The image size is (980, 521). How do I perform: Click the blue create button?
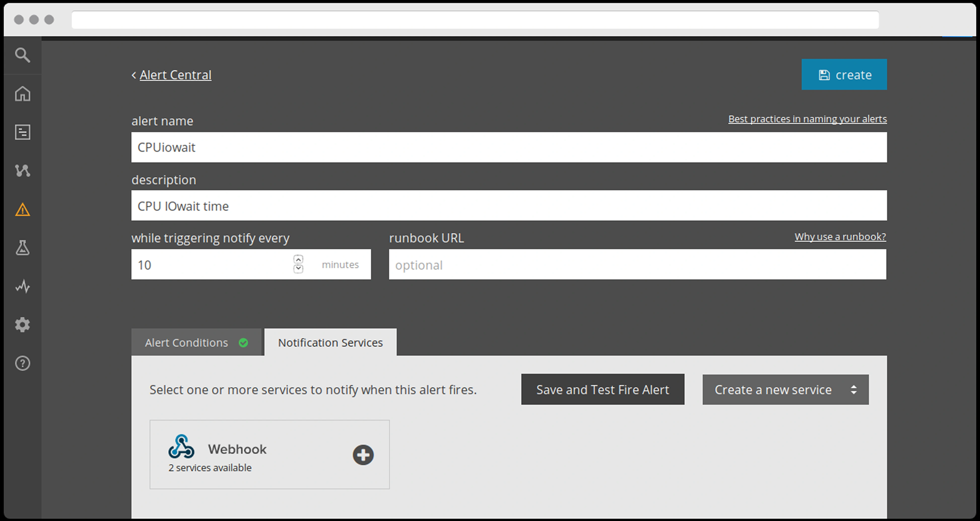point(844,75)
